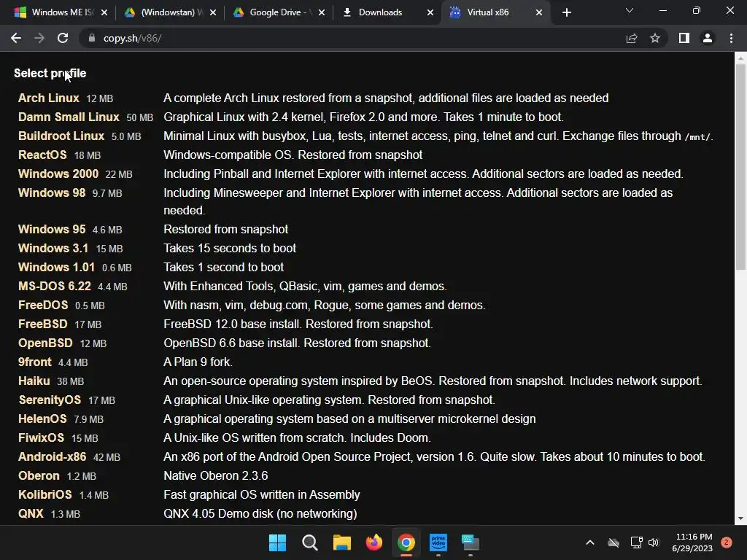This screenshot has height=560, width=747.
Task: Open the OpenBSD profile
Action: [45, 343]
